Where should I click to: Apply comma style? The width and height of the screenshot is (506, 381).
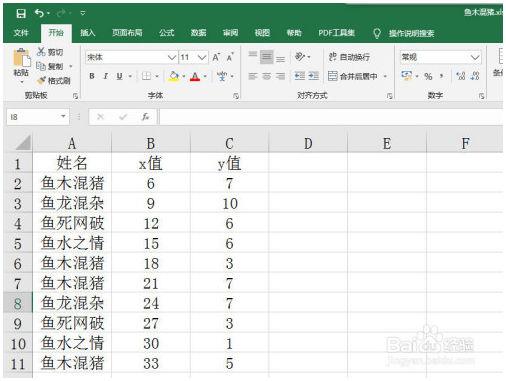pos(442,76)
